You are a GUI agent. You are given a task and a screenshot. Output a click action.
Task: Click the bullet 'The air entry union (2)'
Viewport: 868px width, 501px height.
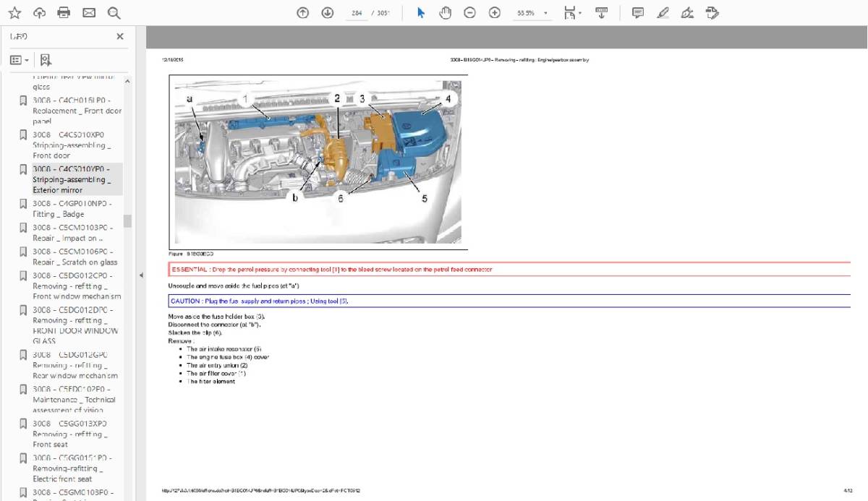(218, 365)
